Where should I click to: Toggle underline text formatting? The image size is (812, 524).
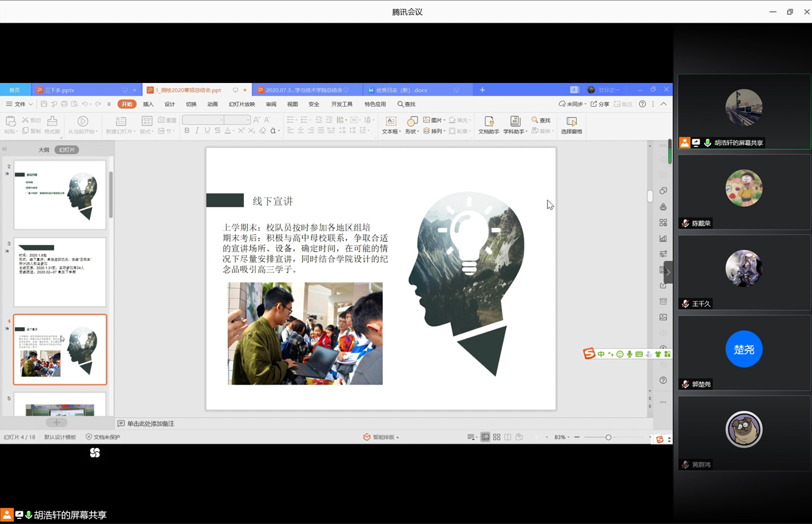(x=207, y=131)
